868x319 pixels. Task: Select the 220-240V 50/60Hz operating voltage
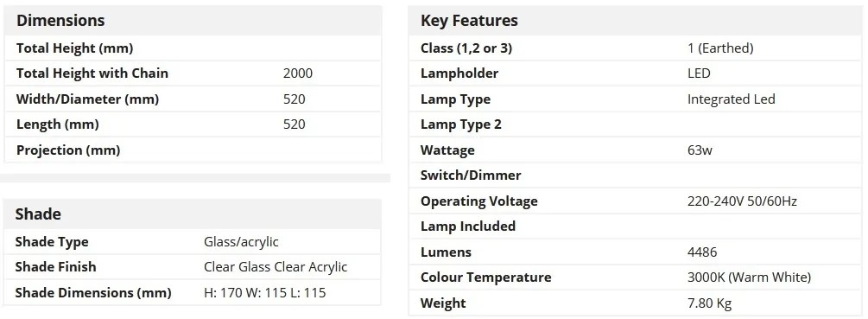743,201
